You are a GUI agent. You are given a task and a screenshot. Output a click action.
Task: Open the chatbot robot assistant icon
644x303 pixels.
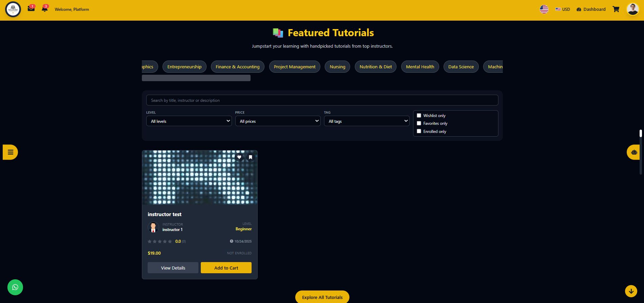[x=634, y=152]
